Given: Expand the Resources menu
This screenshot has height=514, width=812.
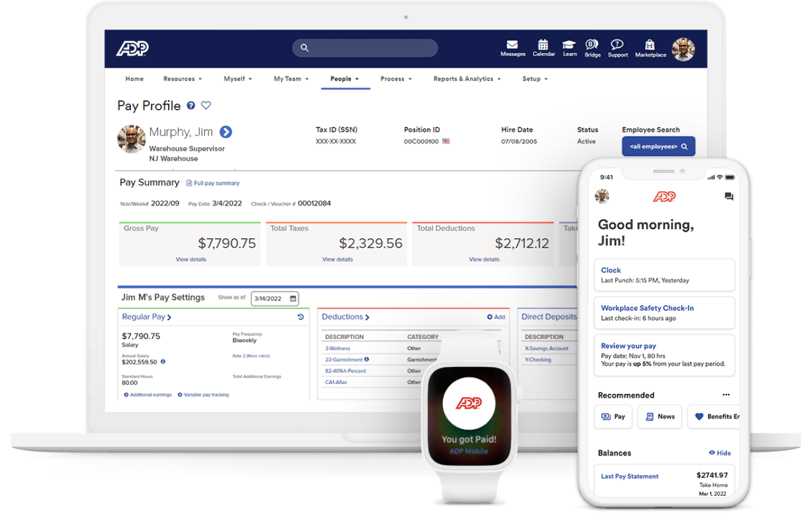Looking at the screenshot, I should (x=182, y=79).
